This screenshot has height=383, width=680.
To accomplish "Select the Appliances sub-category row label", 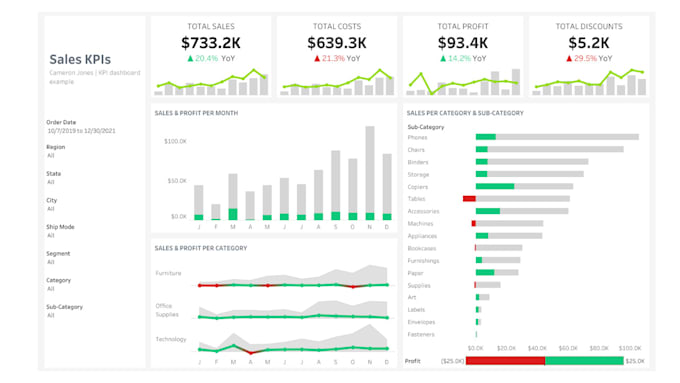I will [422, 236].
